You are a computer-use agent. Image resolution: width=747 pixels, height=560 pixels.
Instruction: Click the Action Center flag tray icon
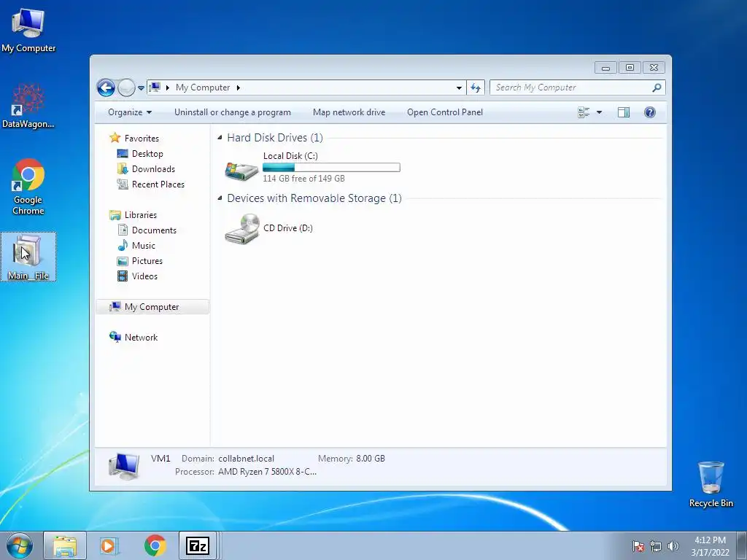[x=638, y=546]
